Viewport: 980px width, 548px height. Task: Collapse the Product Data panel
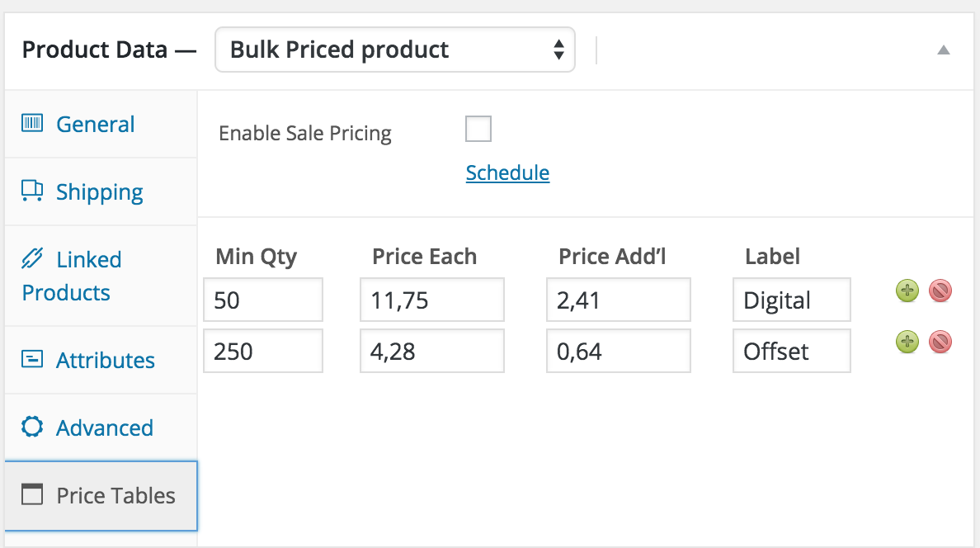(x=944, y=50)
